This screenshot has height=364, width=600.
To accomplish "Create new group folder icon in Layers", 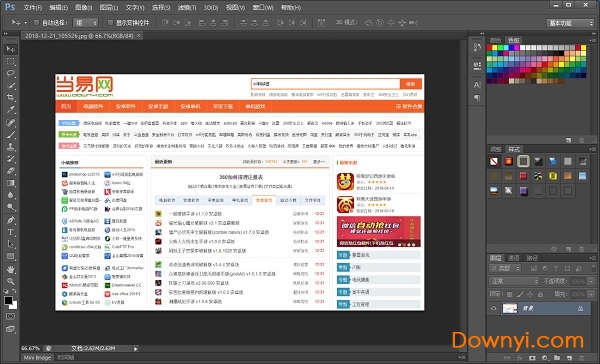I will tap(557, 358).
